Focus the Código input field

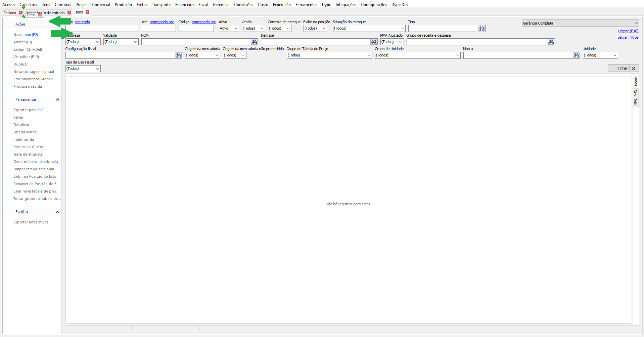coord(196,29)
